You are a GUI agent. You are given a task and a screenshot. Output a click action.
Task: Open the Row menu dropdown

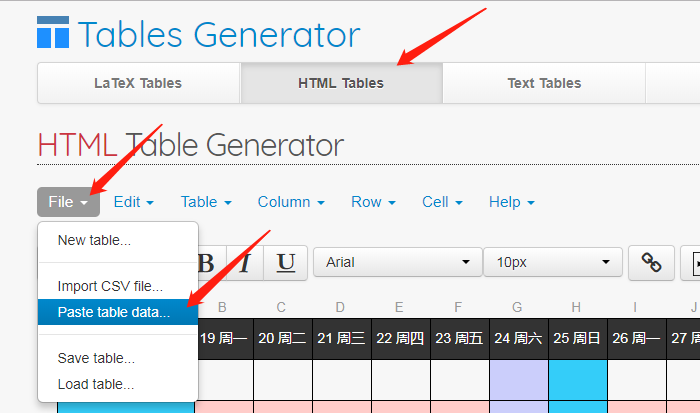373,202
